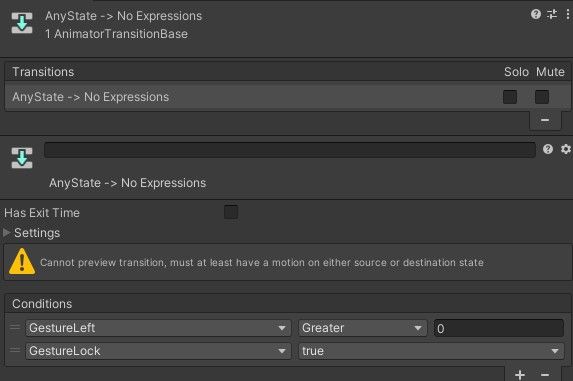573x381 pixels.
Task: Open the preset selector sliders icon
Action: [x=552, y=14]
